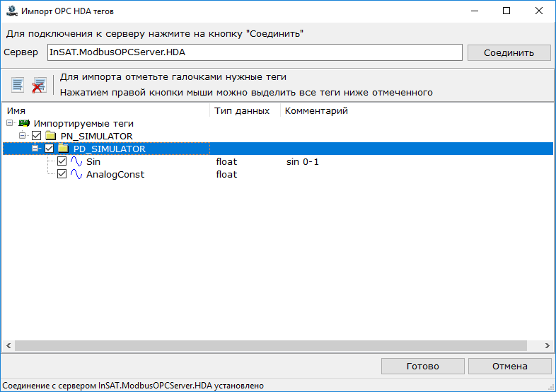Select the PD_SIMULATOR tree label
Viewport: 556px width, 392px height.
pyautogui.click(x=109, y=149)
